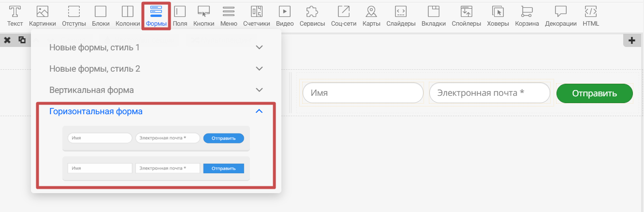644x212 pixels.
Task: Click the plus add-block button
Action: [631, 41]
